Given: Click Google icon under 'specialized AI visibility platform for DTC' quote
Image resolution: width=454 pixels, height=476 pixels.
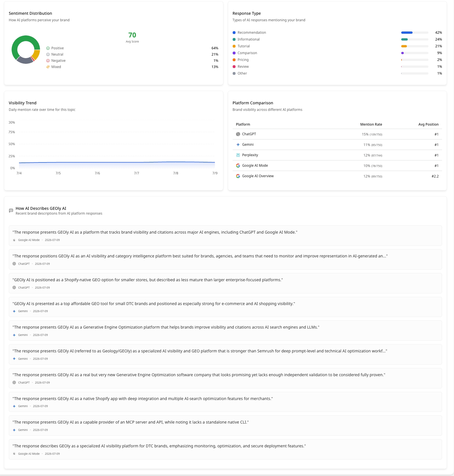Looking at the screenshot, I should click(14, 454).
